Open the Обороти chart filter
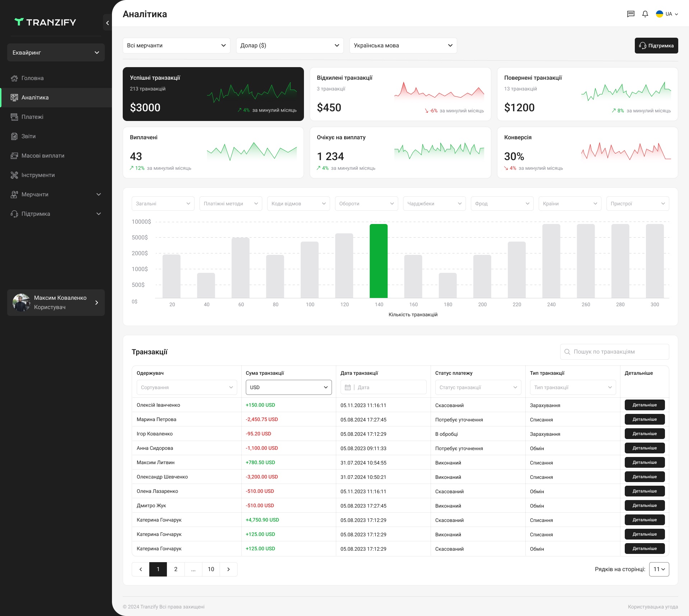The image size is (689, 616). 366,204
